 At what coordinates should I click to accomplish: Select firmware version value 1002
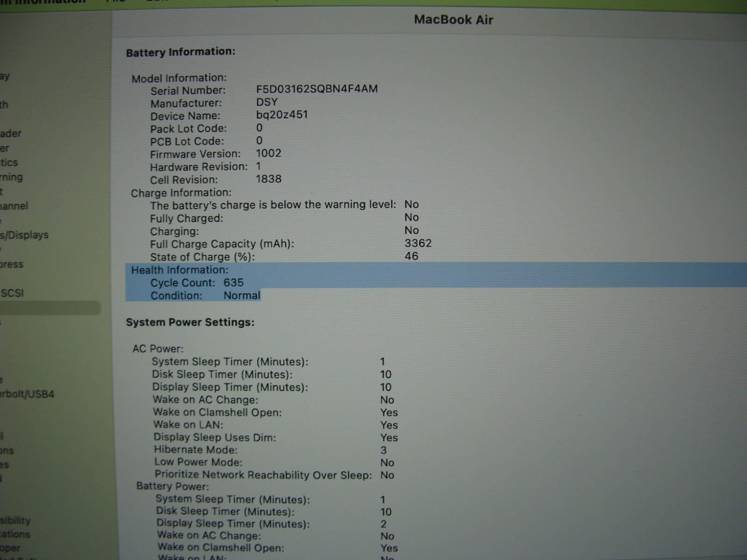(x=268, y=153)
